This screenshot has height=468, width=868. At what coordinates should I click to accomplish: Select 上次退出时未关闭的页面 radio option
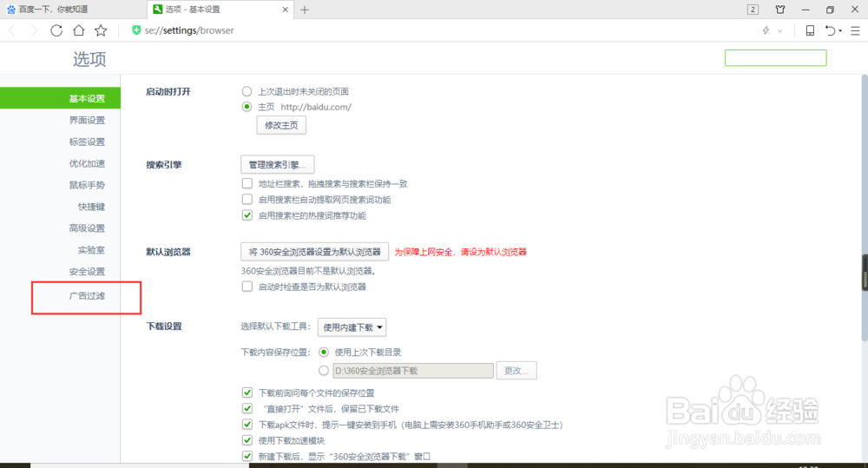(x=247, y=91)
